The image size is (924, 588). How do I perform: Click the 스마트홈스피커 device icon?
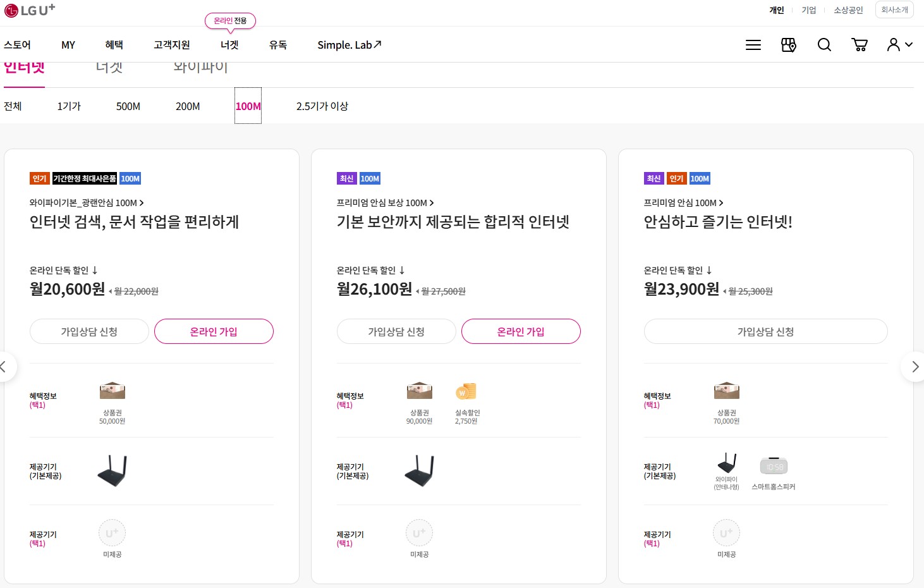[x=774, y=466]
